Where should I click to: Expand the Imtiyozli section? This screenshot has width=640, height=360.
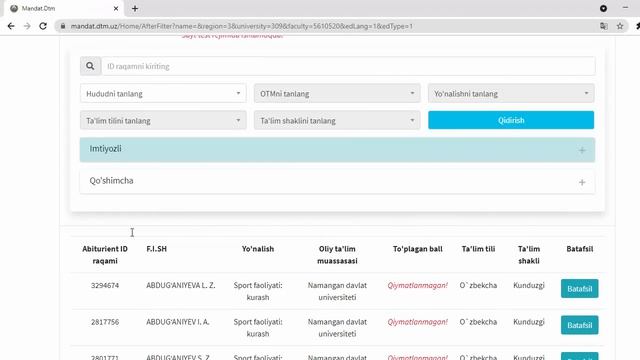[337, 149]
